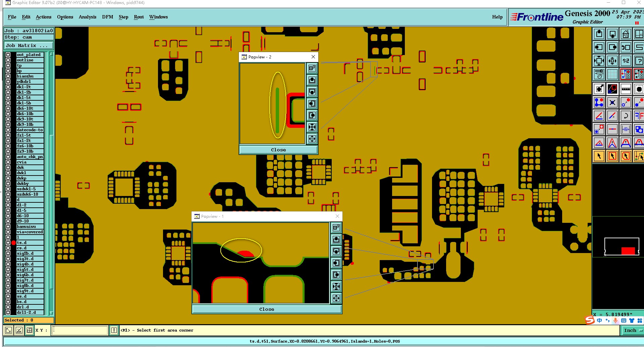Choose the polygon select pointer icon

coord(626,156)
